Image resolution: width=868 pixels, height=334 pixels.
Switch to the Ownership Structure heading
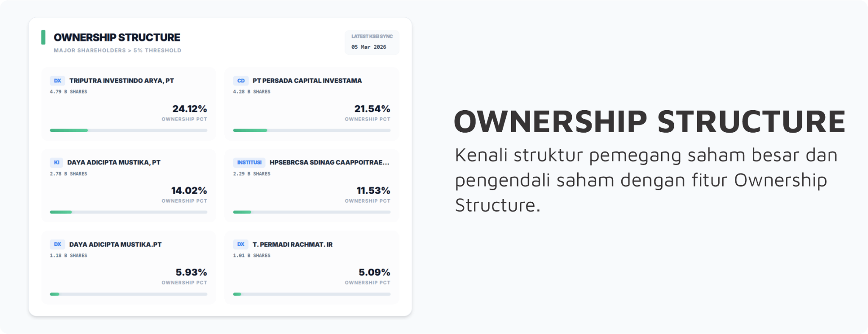coord(117,37)
